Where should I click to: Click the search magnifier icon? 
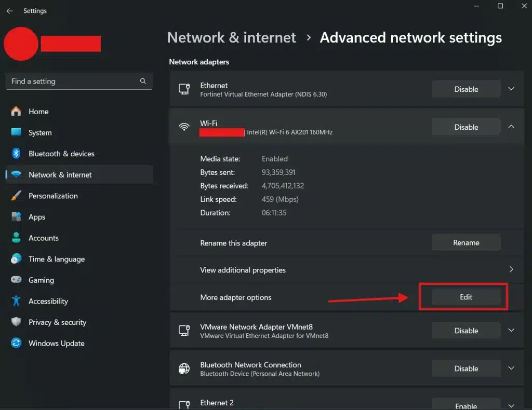(x=143, y=81)
